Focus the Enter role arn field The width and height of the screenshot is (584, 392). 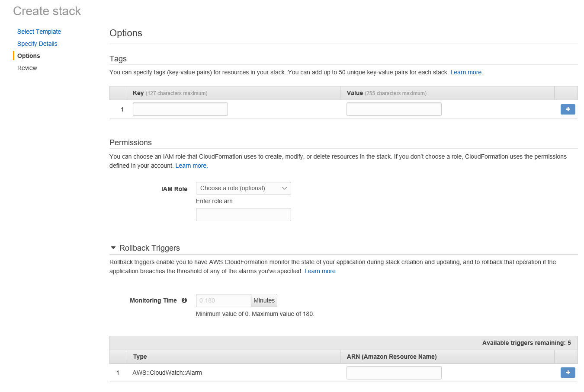click(x=243, y=214)
